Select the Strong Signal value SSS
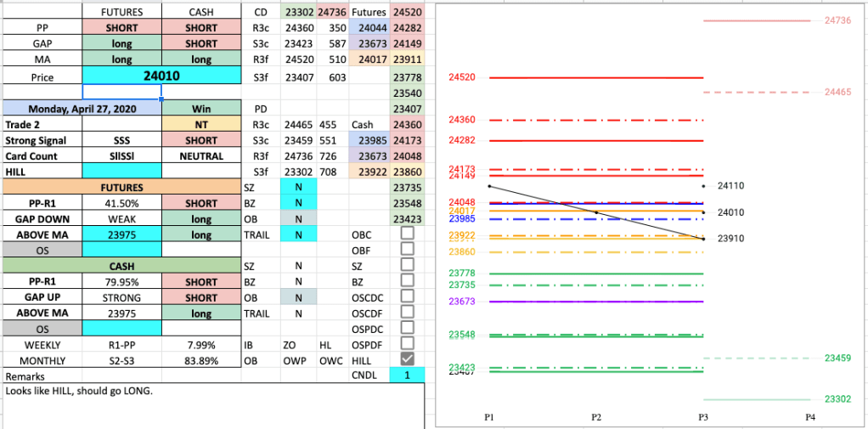Image resolution: width=868 pixels, height=429 pixels. (x=121, y=140)
